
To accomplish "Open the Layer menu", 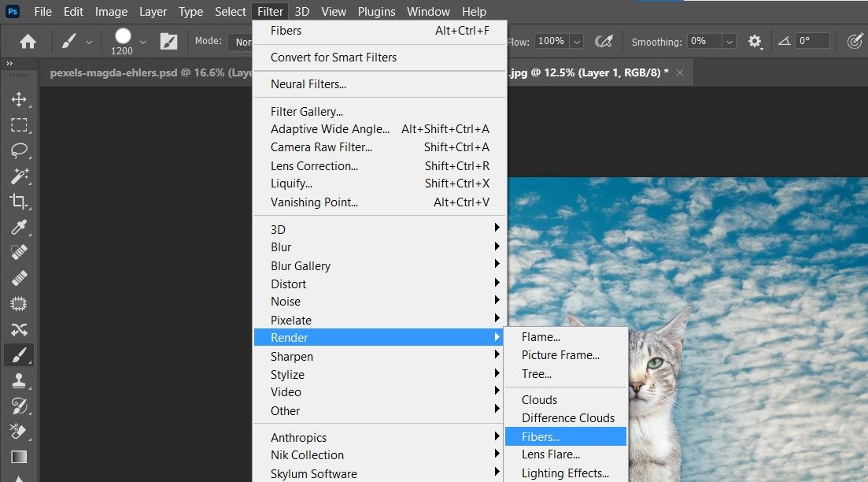I will click(153, 12).
